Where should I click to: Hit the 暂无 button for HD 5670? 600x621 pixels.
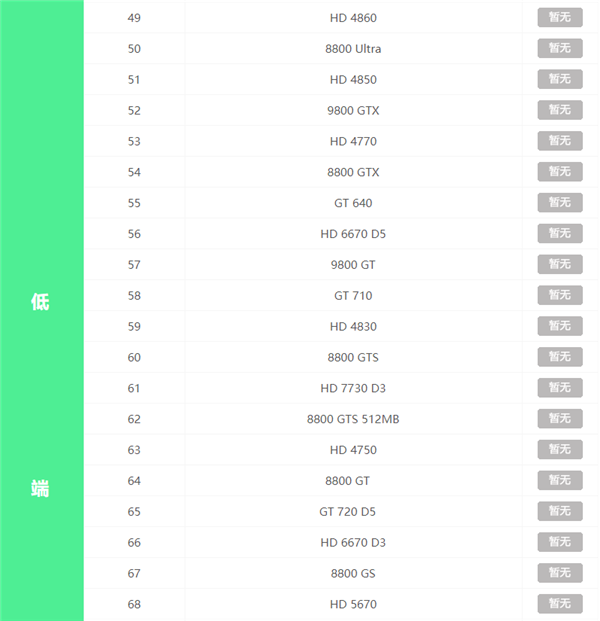click(x=559, y=604)
